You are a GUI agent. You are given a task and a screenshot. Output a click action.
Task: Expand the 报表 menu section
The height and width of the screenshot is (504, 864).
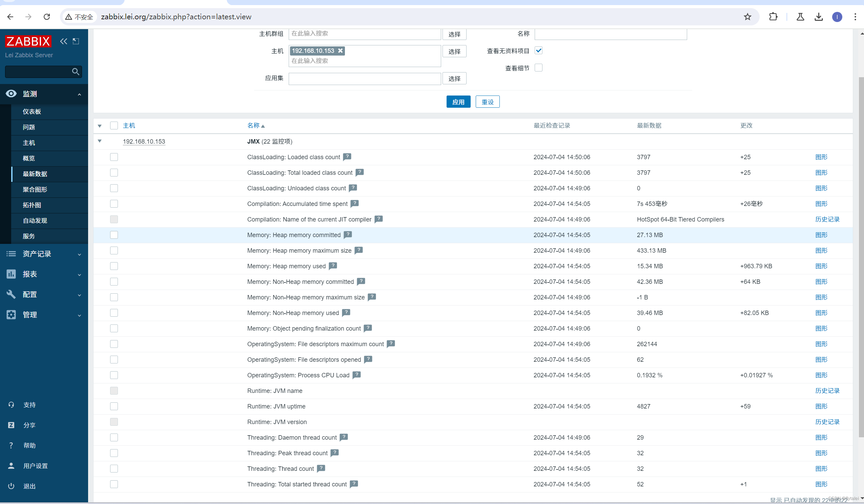click(44, 274)
